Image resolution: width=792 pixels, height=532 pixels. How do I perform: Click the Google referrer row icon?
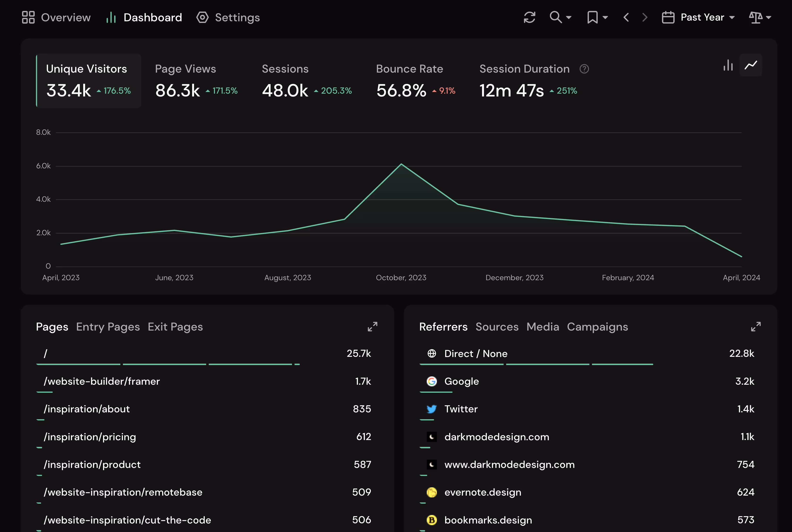(x=431, y=381)
